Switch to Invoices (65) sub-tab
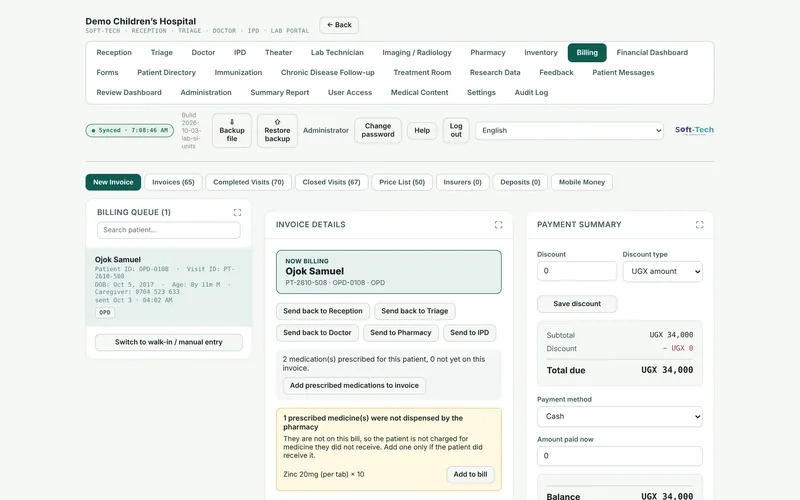 coord(173,182)
